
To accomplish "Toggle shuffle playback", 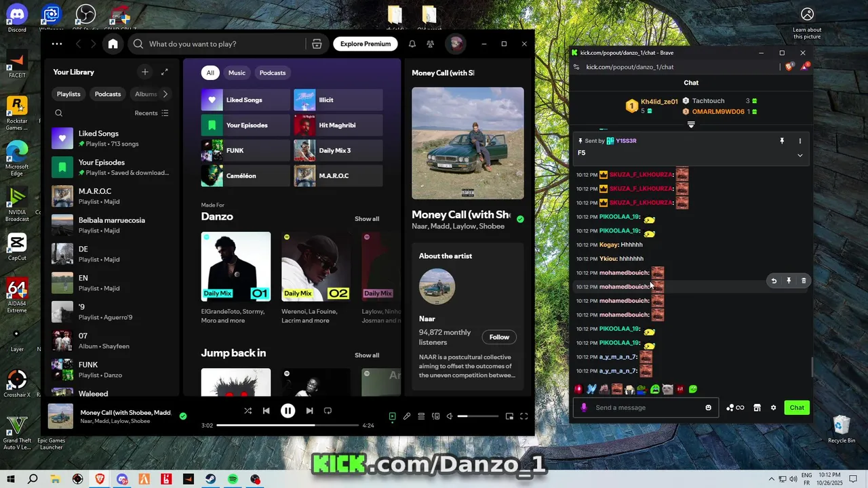I will pos(248,411).
